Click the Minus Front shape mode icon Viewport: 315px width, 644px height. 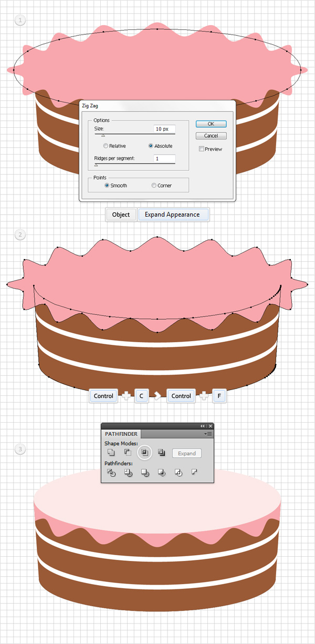tap(128, 452)
